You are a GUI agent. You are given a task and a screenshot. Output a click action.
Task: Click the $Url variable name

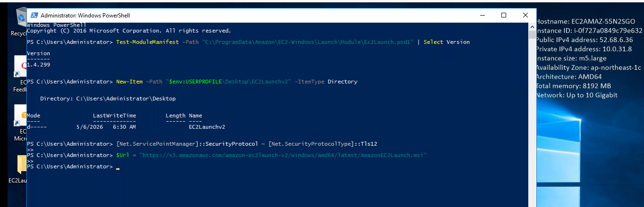point(123,155)
